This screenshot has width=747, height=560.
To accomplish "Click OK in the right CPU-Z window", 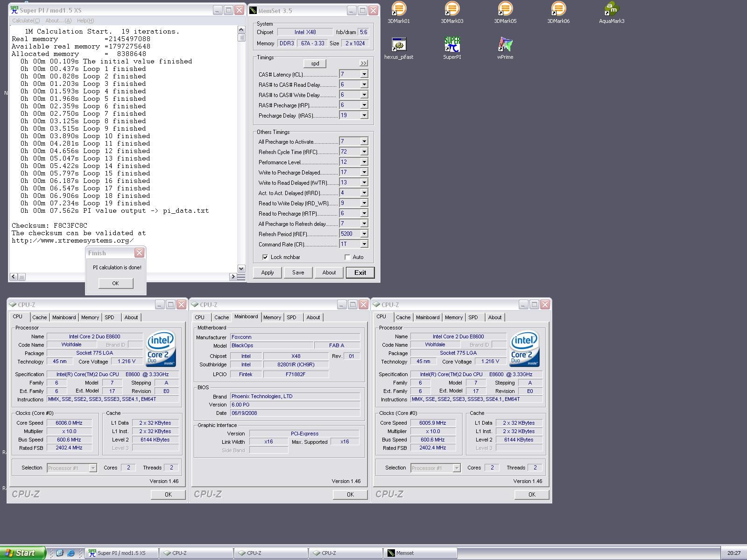I will tap(532, 495).
